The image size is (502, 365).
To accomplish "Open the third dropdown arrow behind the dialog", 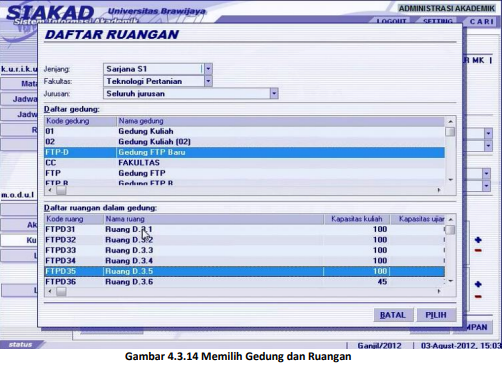I will 486,173.
